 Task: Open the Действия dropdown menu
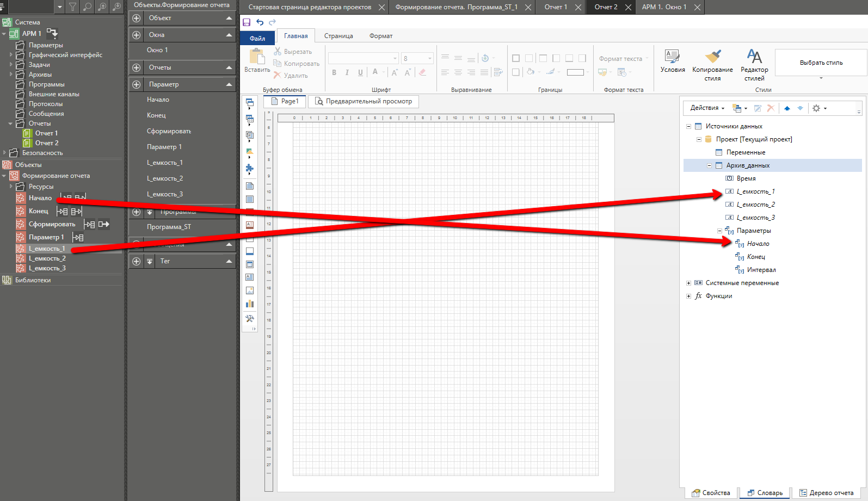tap(707, 108)
